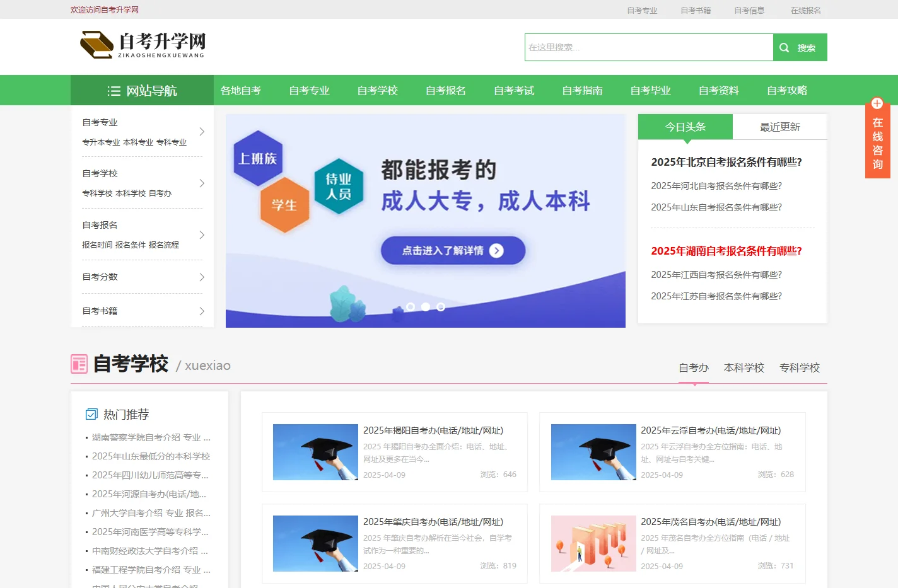Open 2025年山东最低分的本科学校 recommendation

point(151,456)
